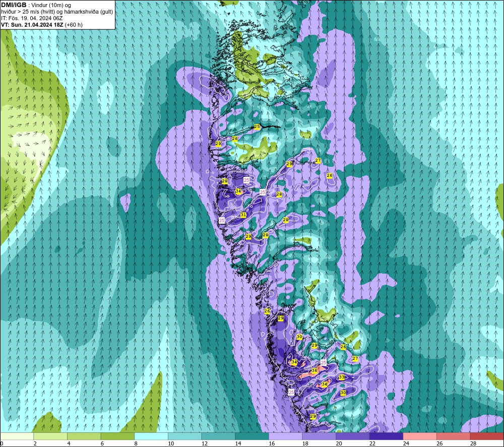The height and width of the screenshot is (447, 504).
Task: Click the init time 'IT: Fös. 19. 04. 2024 06Z'
Action: point(32,18)
